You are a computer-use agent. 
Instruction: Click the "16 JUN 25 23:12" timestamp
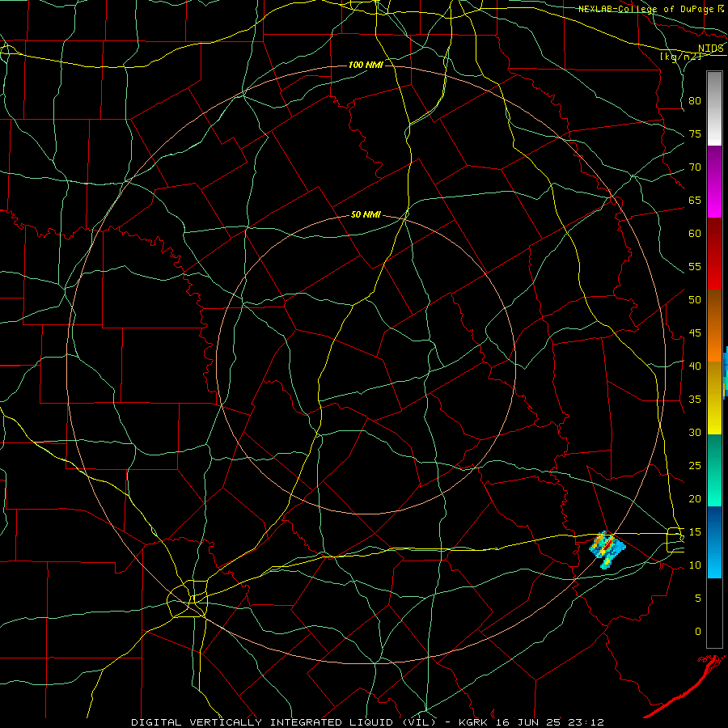click(550, 722)
